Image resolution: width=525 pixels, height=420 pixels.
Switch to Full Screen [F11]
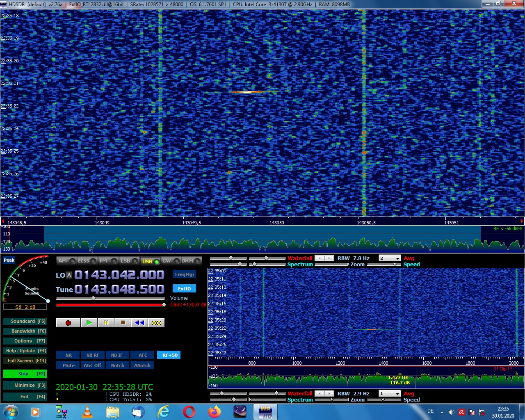25,361
